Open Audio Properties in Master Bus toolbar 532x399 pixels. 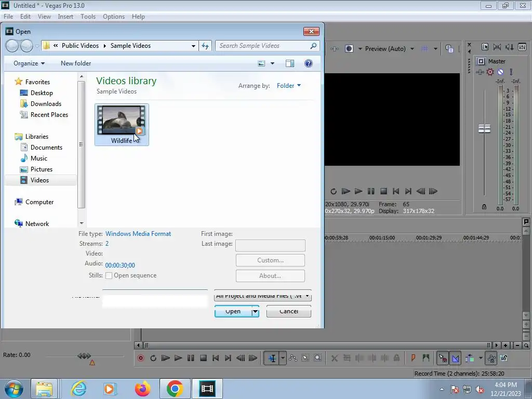click(485, 47)
